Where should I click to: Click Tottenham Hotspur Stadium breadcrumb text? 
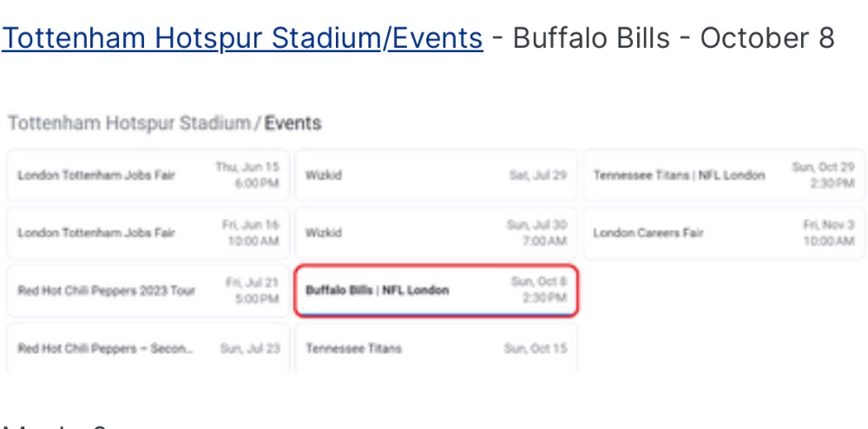[x=128, y=123]
